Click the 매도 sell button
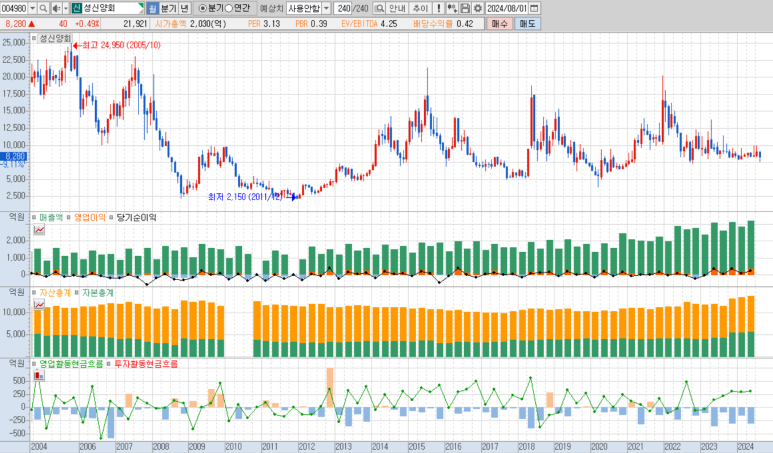The width and height of the screenshot is (773, 453). point(527,24)
